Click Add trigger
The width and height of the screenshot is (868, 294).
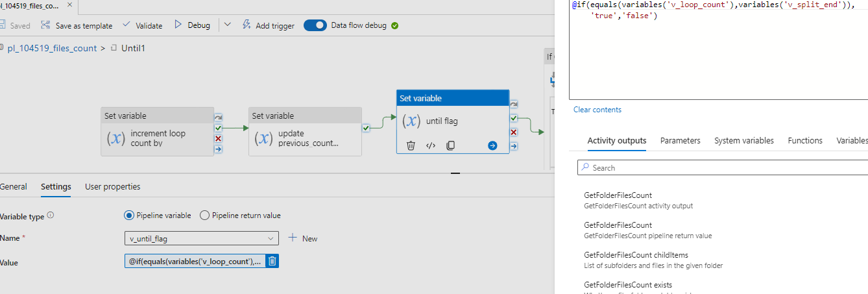pyautogui.click(x=268, y=26)
